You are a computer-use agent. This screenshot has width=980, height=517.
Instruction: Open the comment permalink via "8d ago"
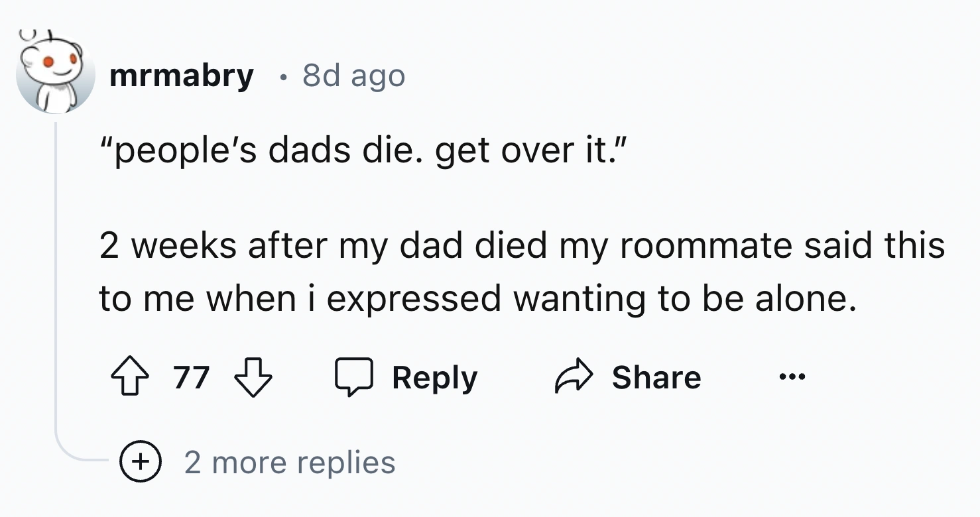pyautogui.click(x=353, y=76)
